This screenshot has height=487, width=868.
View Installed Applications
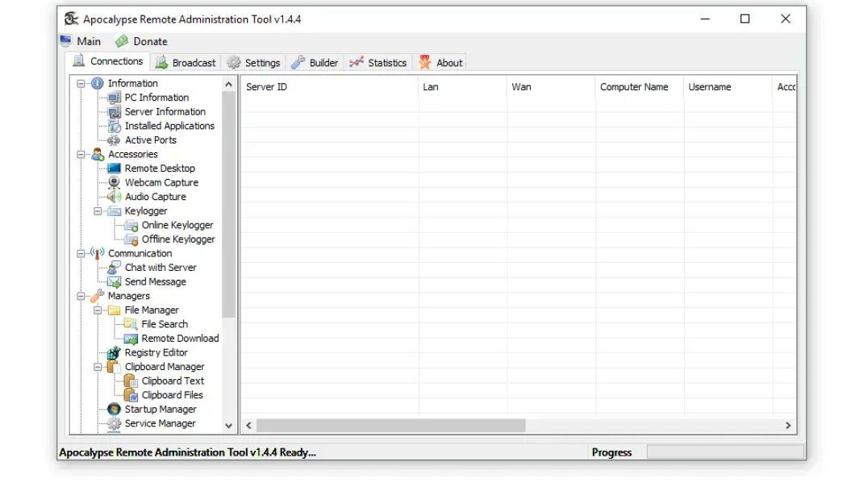[169, 125]
